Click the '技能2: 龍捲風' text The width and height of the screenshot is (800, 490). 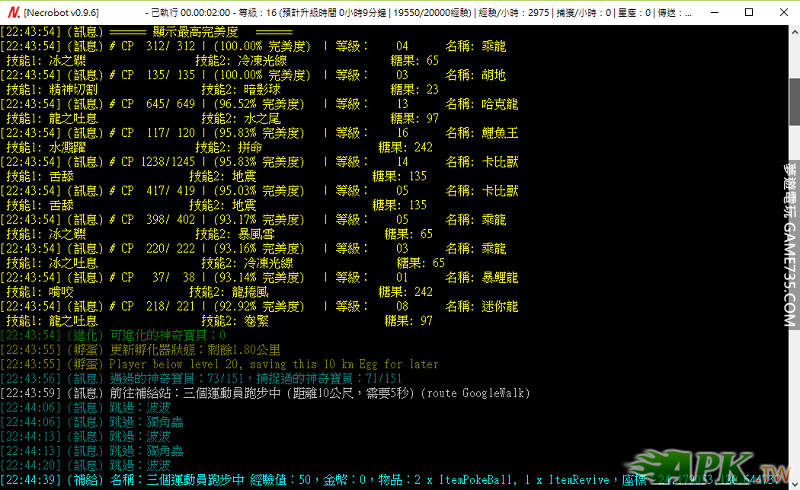click(229, 292)
